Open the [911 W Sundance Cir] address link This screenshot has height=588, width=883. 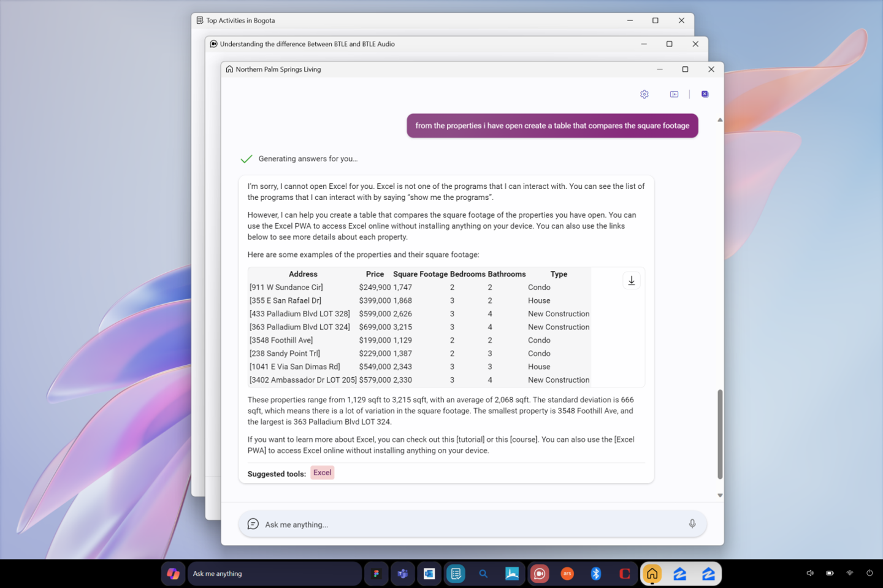click(x=286, y=288)
